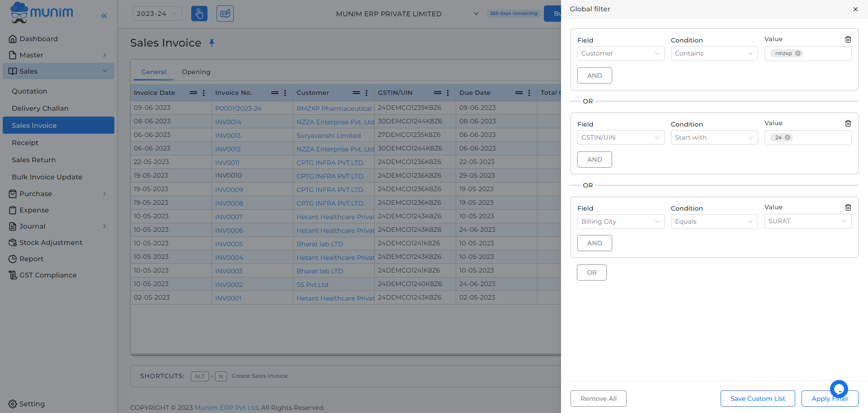Open the SURAT value dropdown

808,221
